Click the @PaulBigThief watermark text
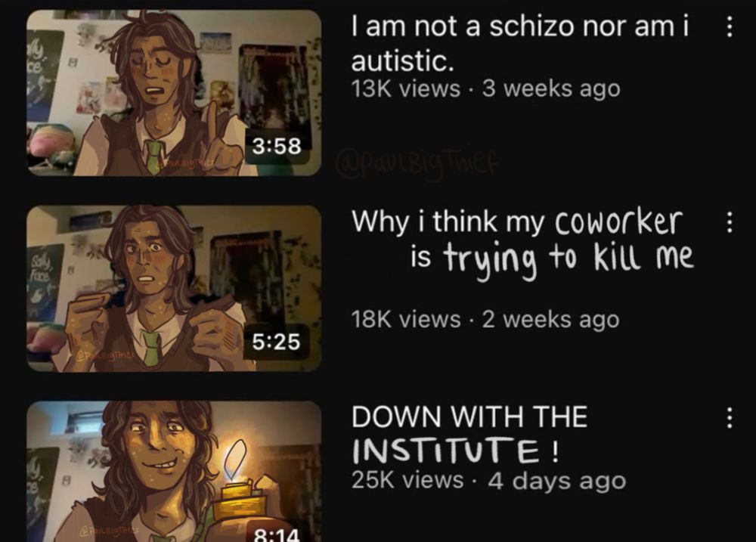 click(x=417, y=160)
